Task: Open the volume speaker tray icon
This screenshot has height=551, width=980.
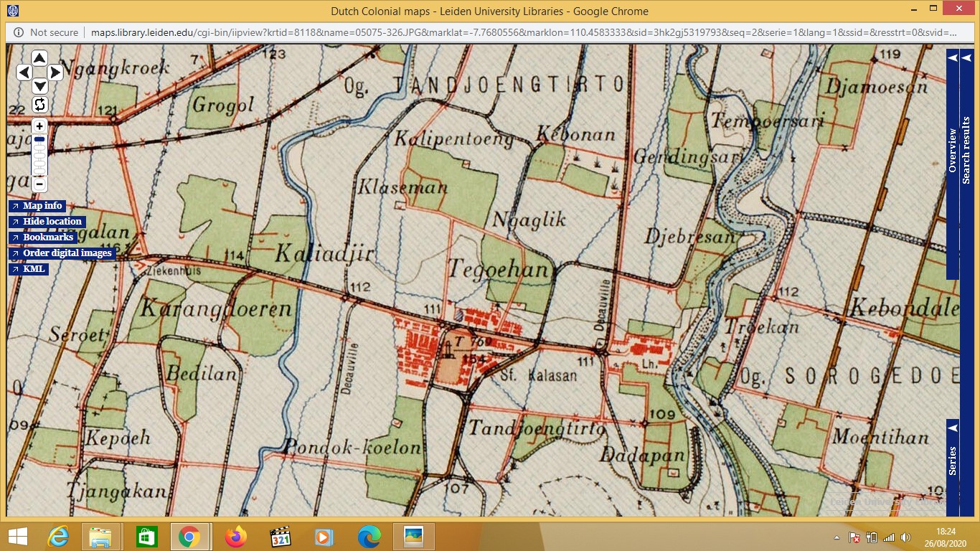Action: 906,537
